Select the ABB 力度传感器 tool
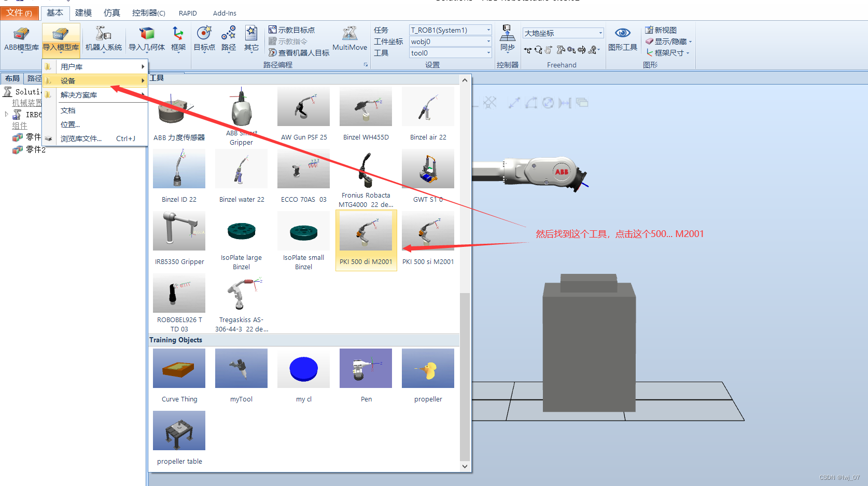868x486 pixels. pos(179,115)
